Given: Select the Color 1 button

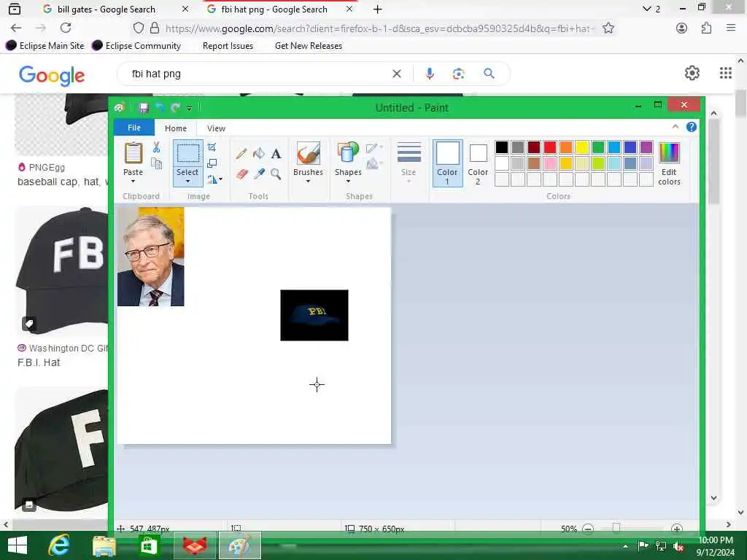Looking at the screenshot, I should pos(447,163).
